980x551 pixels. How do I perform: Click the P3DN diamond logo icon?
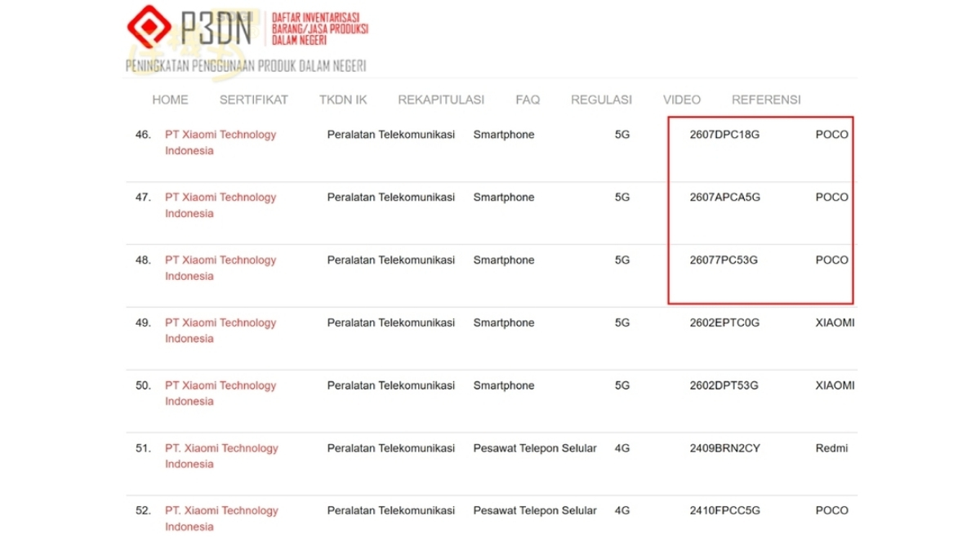(x=149, y=27)
